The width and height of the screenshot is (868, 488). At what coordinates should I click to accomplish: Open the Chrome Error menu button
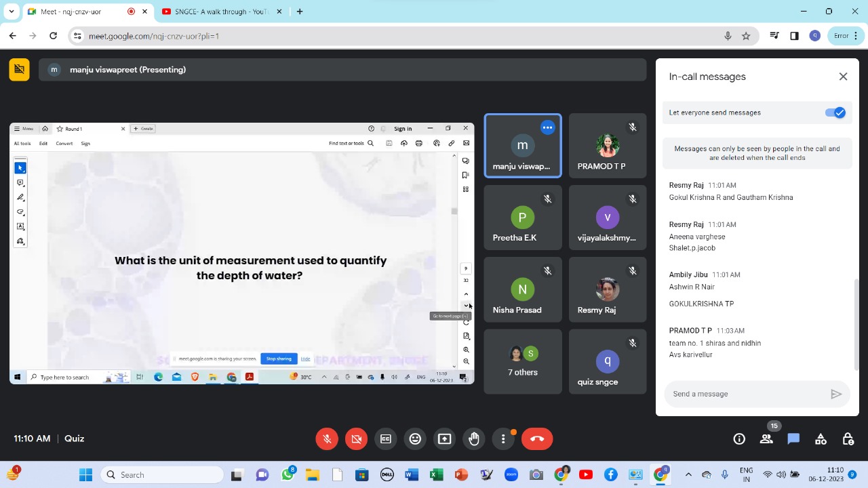[845, 36]
